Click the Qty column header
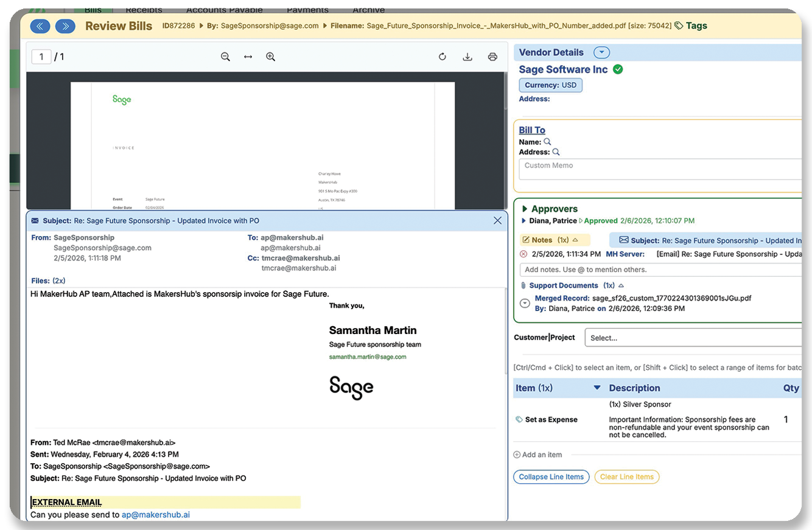 pos(791,388)
